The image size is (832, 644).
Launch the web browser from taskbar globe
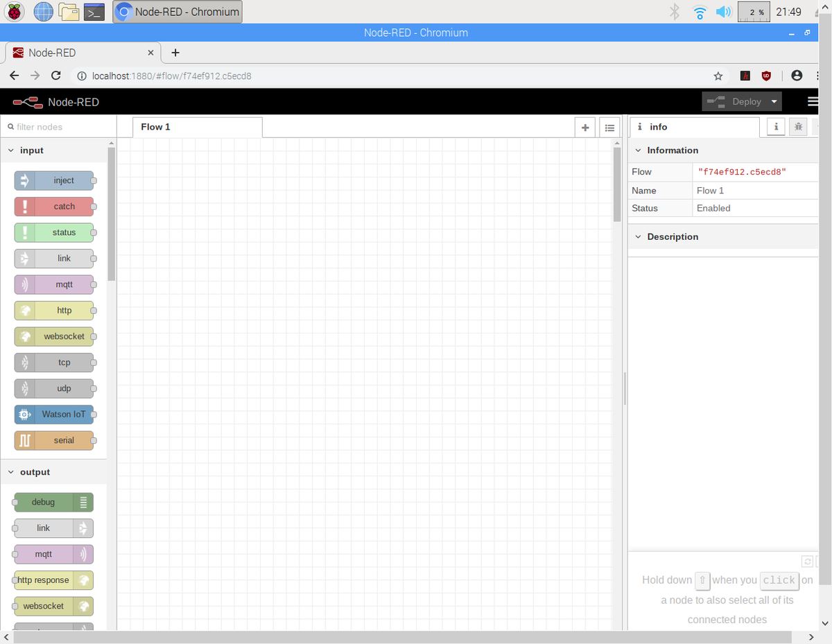(x=44, y=11)
